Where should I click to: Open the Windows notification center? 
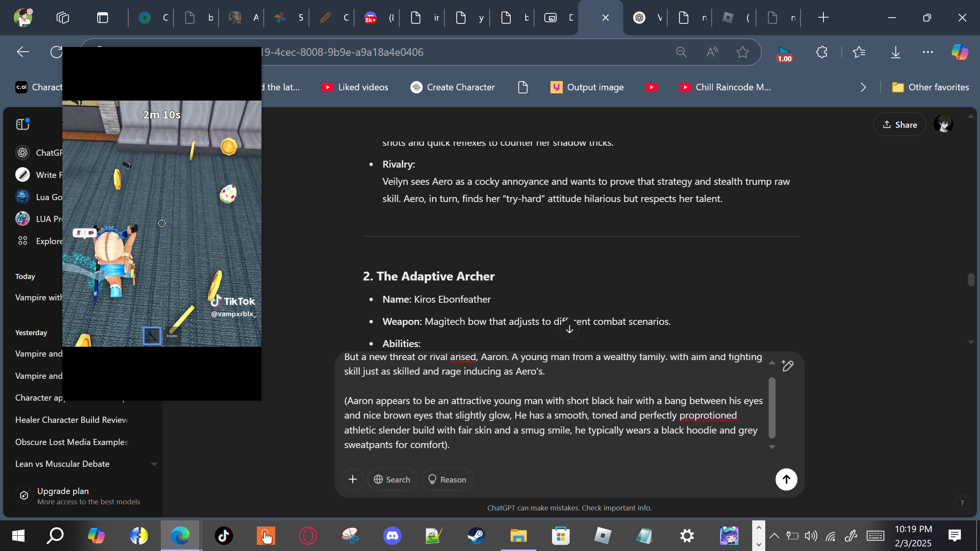(x=955, y=536)
